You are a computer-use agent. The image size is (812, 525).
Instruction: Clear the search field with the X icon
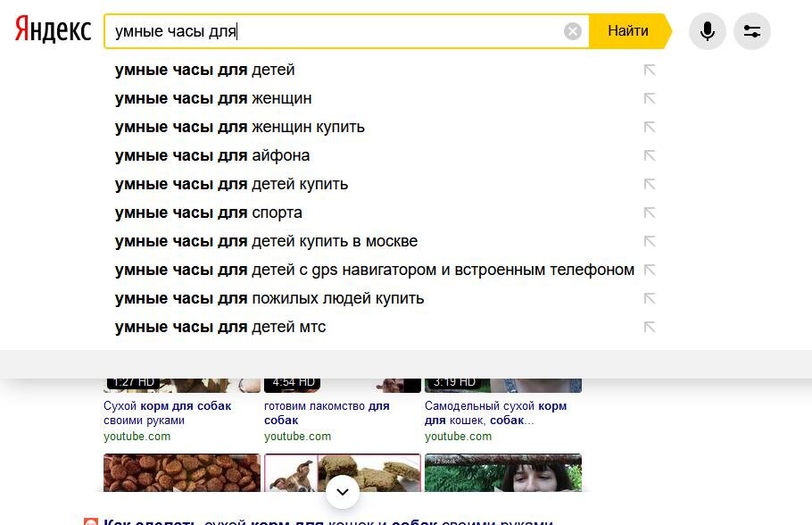(572, 31)
